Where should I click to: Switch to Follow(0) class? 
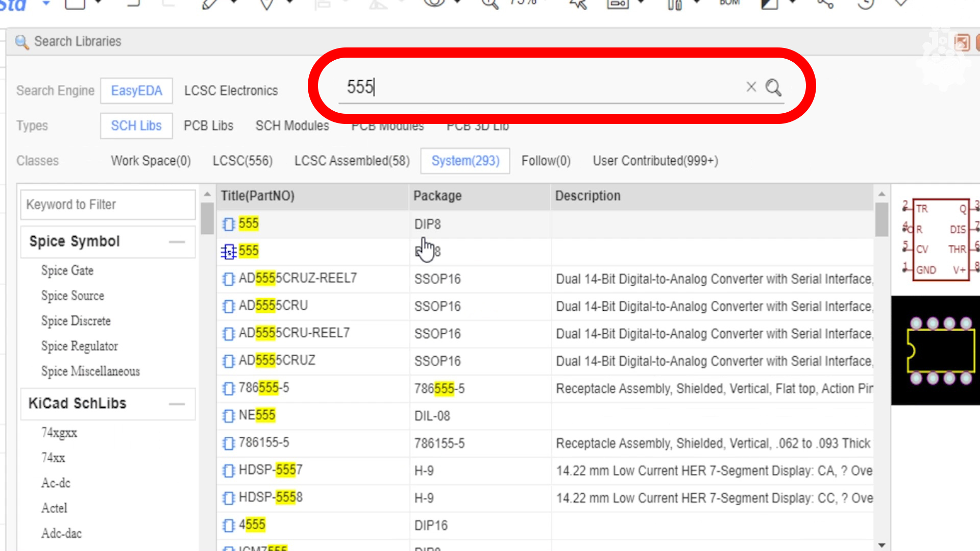click(x=546, y=161)
